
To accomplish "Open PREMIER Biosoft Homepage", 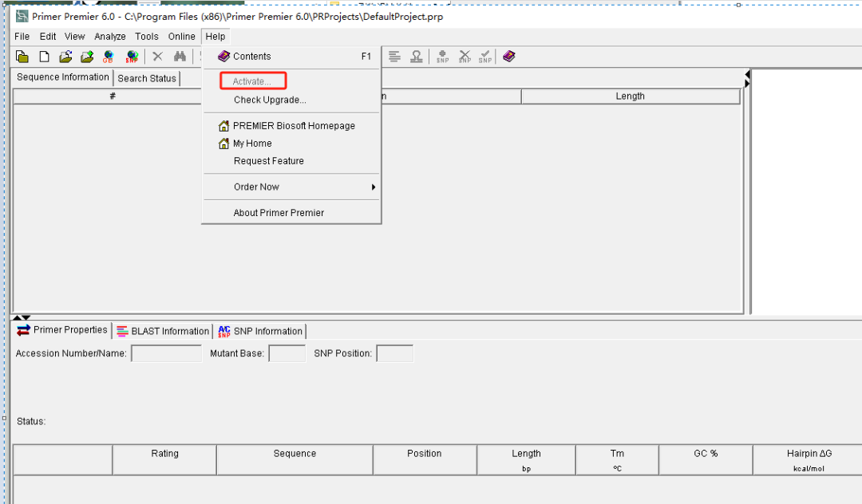I will [291, 126].
